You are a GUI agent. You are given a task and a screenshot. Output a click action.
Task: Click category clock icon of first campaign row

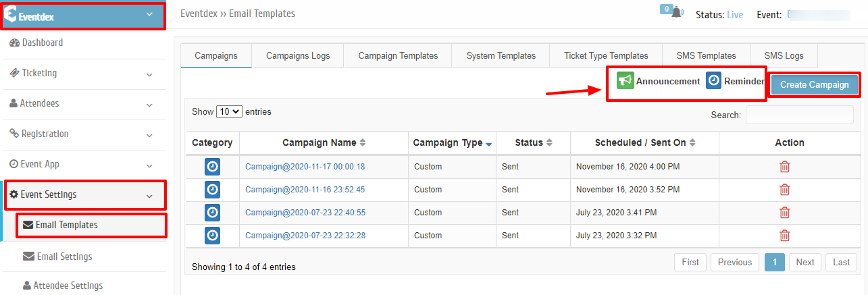click(212, 167)
